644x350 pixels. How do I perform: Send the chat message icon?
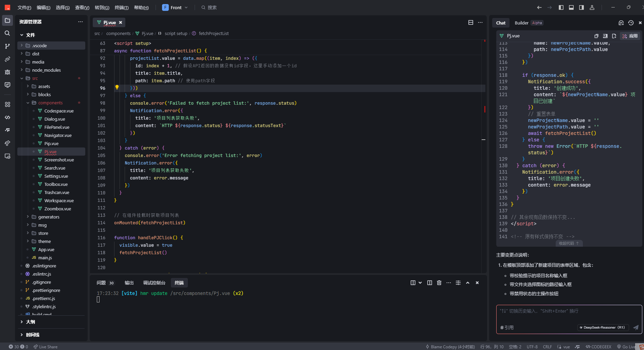coord(636,328)
